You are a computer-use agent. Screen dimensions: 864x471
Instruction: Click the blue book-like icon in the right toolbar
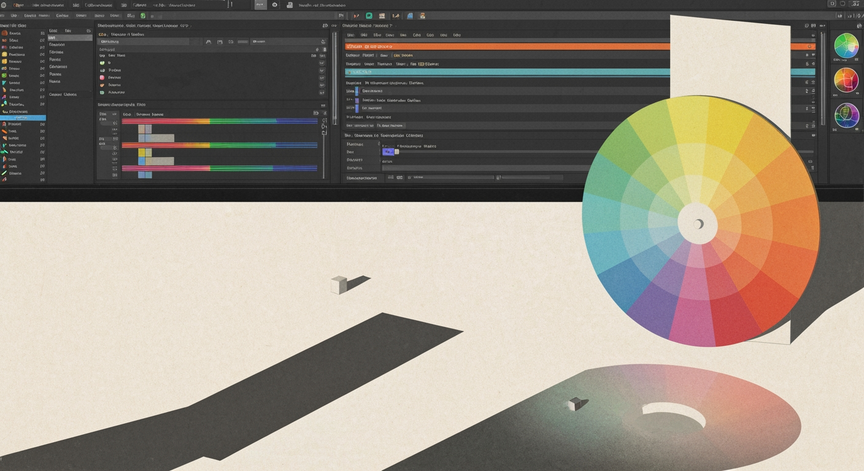click(x=409, y=16)
